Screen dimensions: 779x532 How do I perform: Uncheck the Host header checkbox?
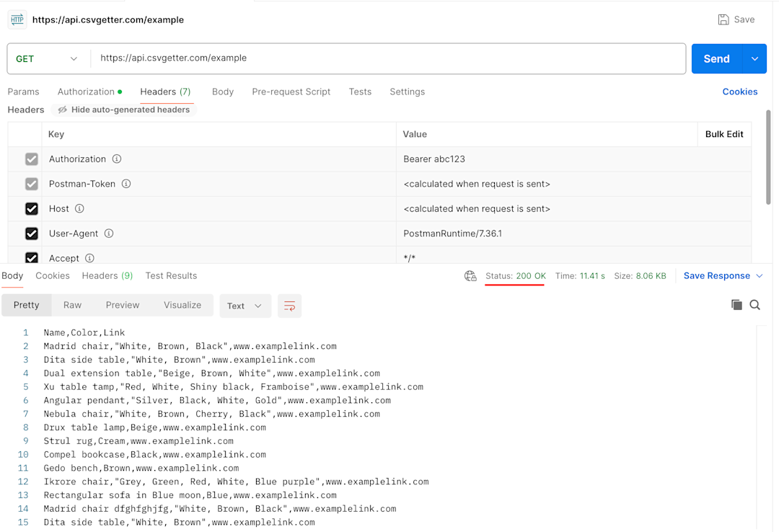point(31,208)
